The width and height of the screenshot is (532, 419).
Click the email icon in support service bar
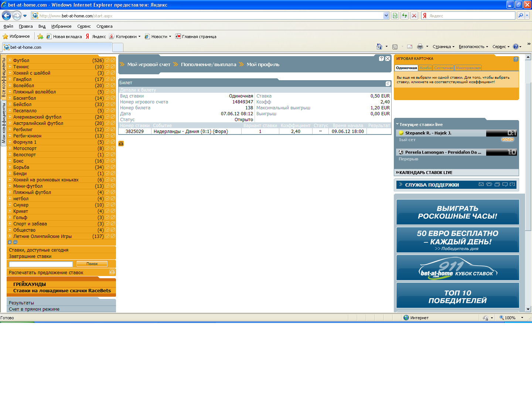(481, 184)
